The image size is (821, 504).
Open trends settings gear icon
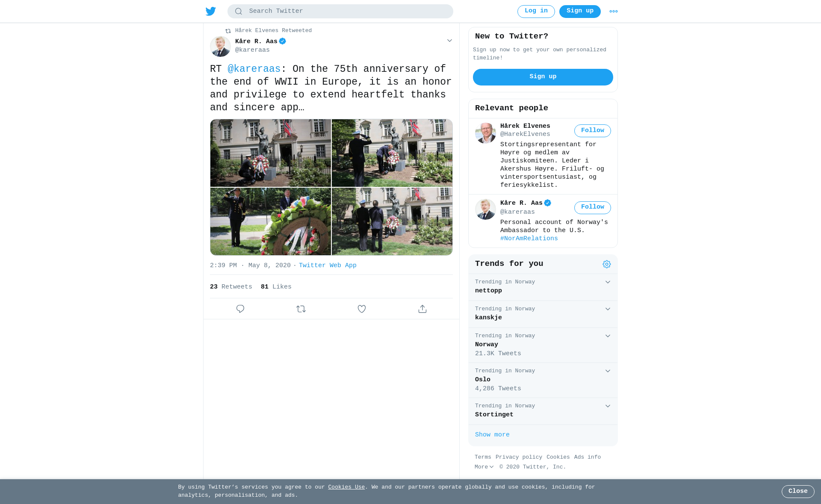click(x=607, y=264)
